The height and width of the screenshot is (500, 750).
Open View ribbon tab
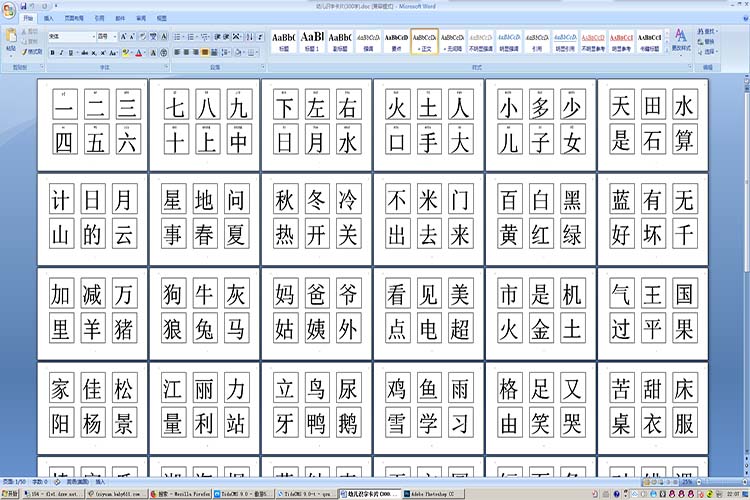click(162, 18)
